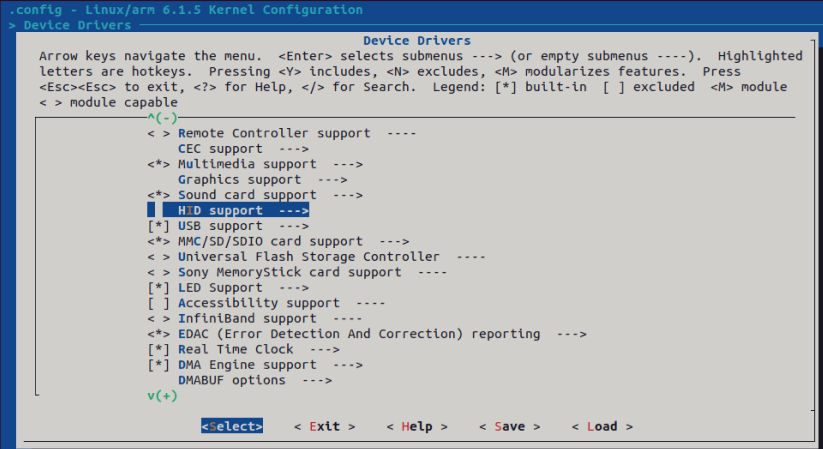Screen dimensions: 823x449
Task: Open the CEC support submenu arrow
Action: pyautogui.click(x=293, y=149)
